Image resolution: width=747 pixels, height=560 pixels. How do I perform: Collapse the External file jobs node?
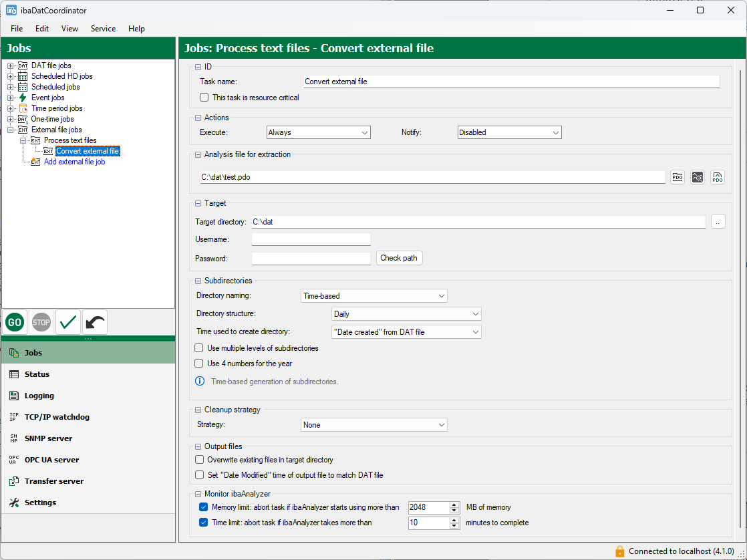[x=11, y=130]
